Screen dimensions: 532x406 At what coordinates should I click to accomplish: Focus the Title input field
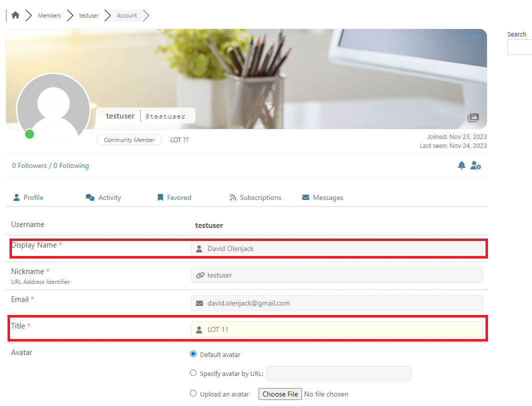tap(337, 329)
